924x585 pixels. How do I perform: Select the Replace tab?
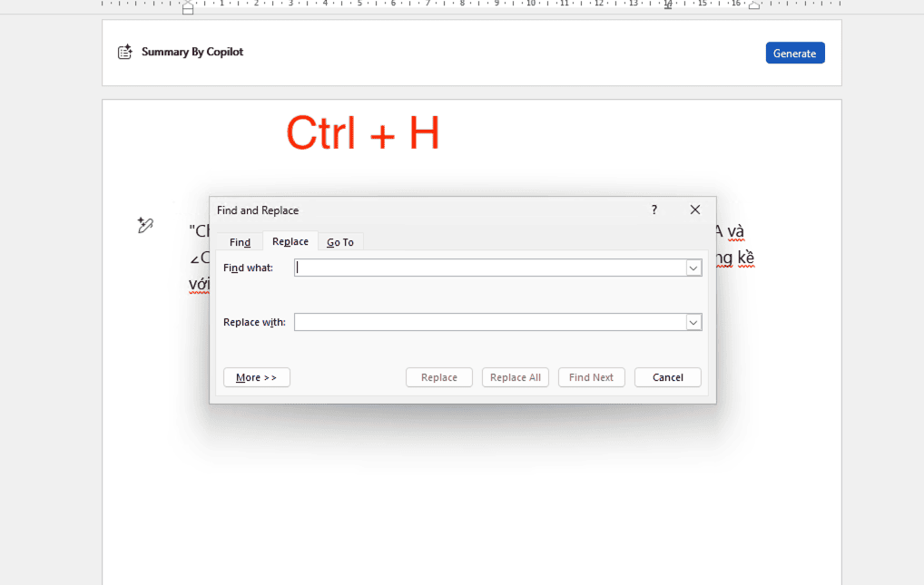[290, 241]
